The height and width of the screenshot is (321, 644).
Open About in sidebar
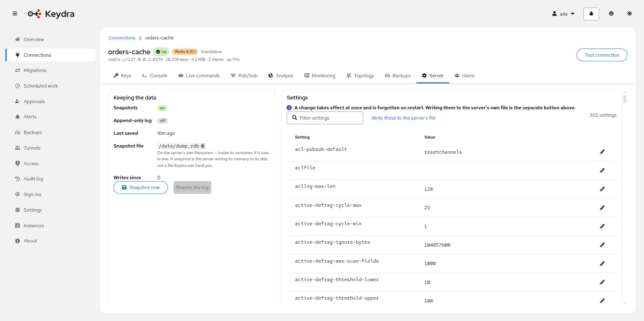click(51, 241)
